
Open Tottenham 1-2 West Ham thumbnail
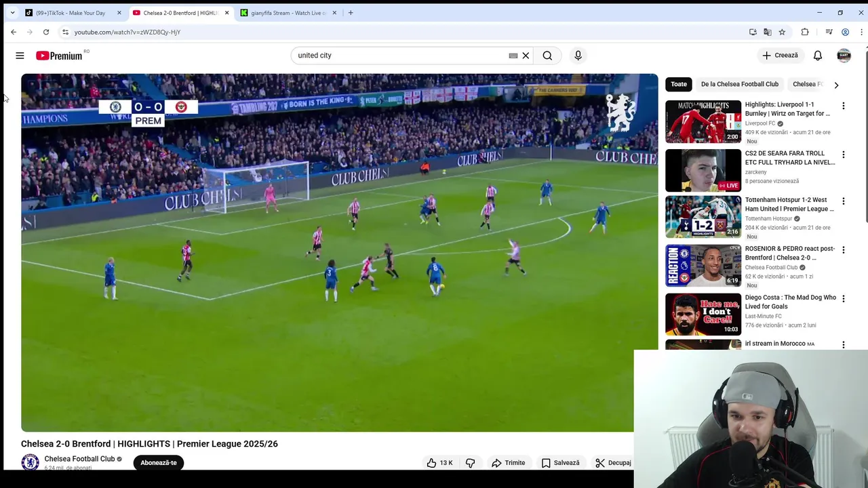click(x=703, y=217)
